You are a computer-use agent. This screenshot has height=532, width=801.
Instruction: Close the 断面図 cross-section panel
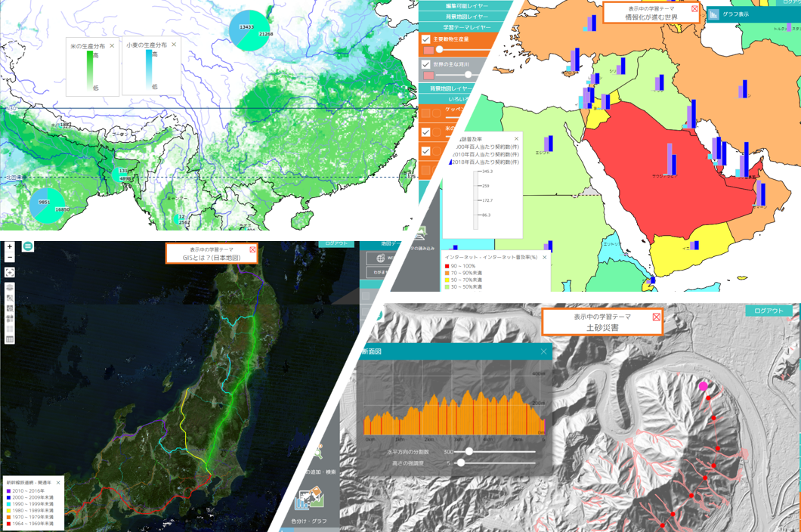pyautogui.click(x=543, y=351)
